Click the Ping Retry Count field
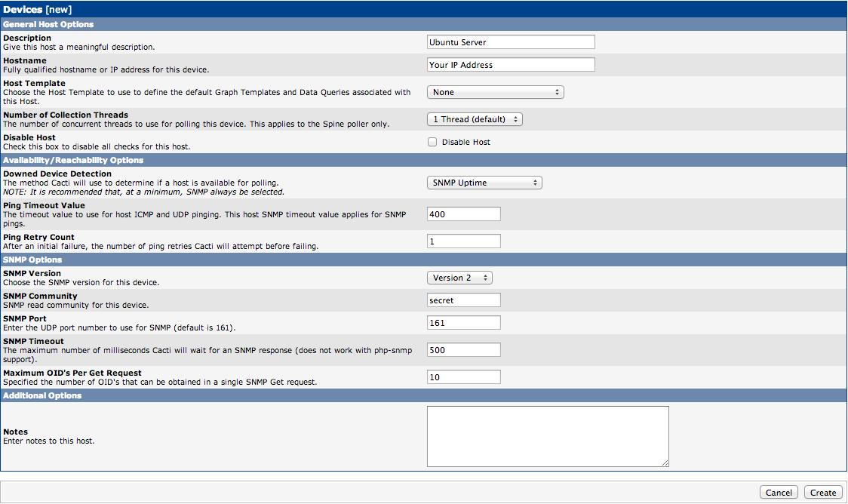This screenshot has width=848, height=504. (x=464, y=241)
